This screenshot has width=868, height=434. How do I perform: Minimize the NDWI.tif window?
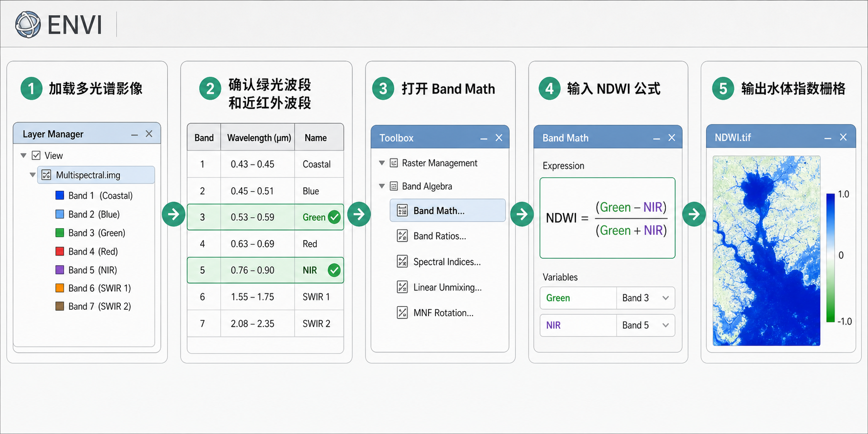click(828, 138)
